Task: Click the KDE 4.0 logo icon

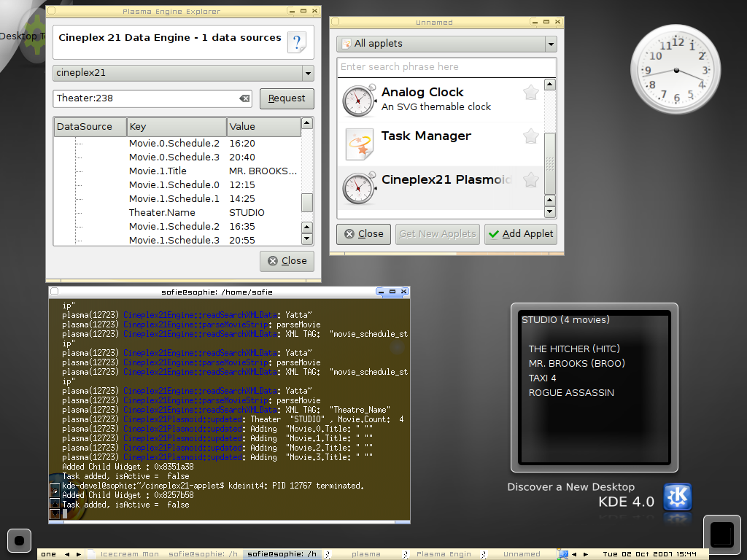Action: [678, 497]
